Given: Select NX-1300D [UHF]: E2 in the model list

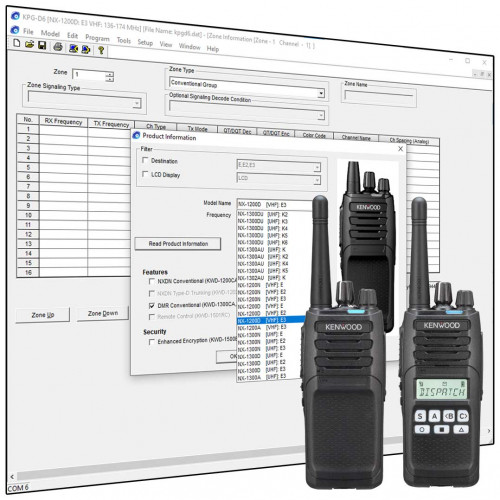Looking at the screenshot, I should click(262, 362).
